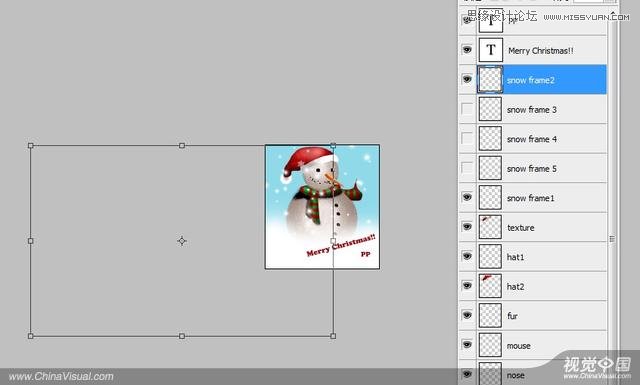640x385 pixels.
Task: Click the texture layer thumbnail
Action: [x=490, y=227]
